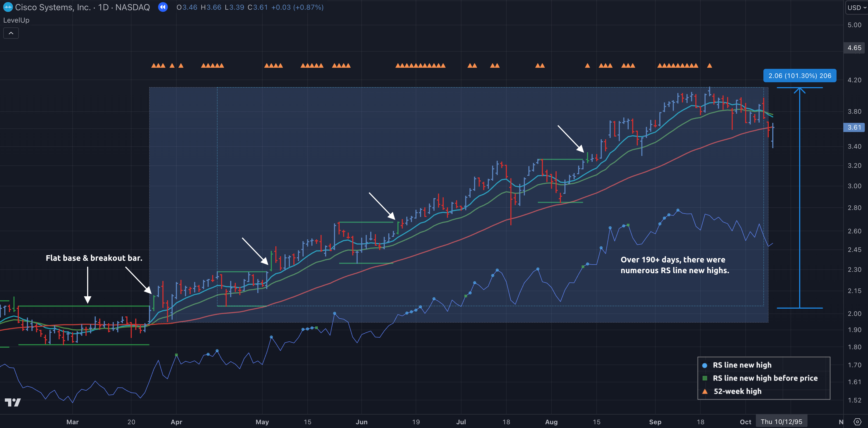Viewport: 868px width, 428px height.
Task: Click orange 52-week high triangle in legend
Action: point(705,392)
